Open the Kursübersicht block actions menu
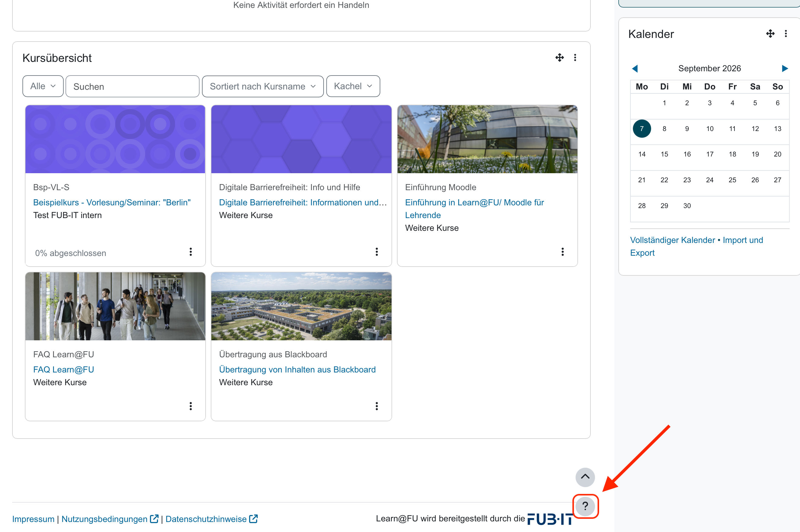800x532 pixels. (x=575, y=58)
